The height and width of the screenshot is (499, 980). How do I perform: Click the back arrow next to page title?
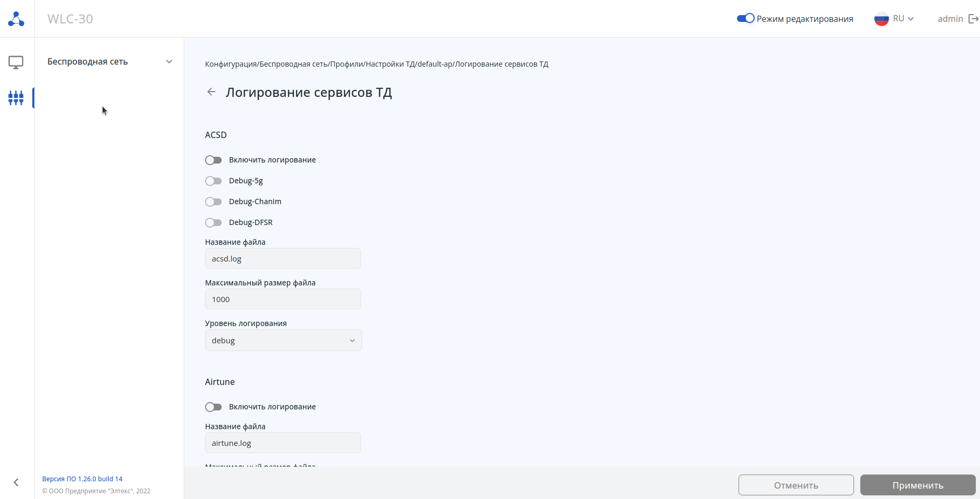[x=211, y=92]
